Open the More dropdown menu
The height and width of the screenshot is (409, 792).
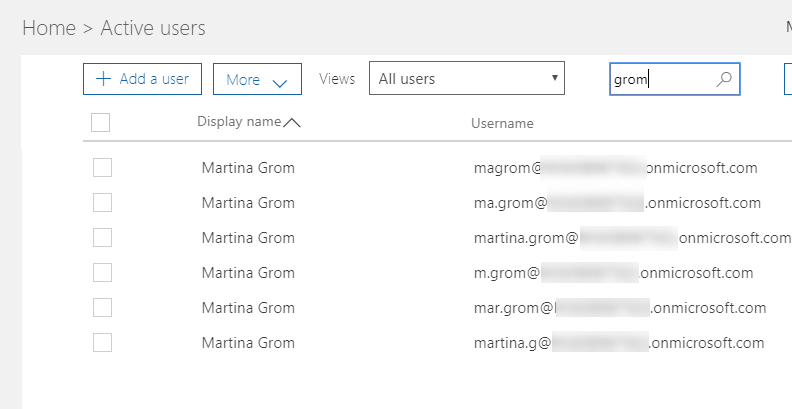(x=257, y=79)
